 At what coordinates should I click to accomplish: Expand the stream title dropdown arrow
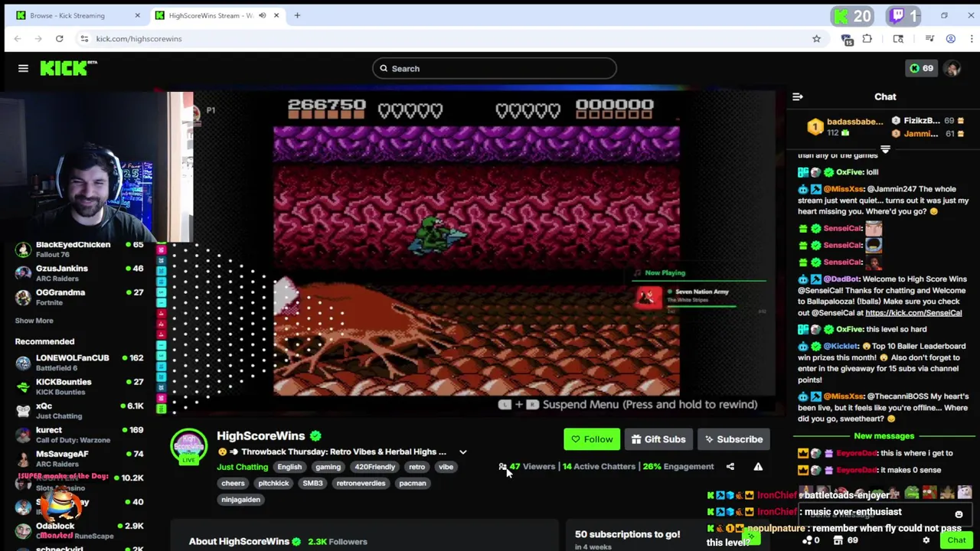462,452
